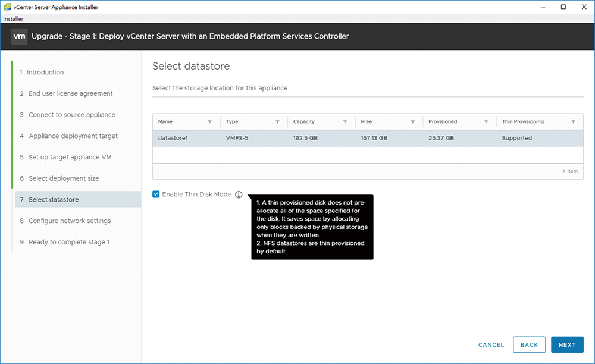Viewport: 595px width, 364px height.
Task: Open the filter for the Thin Provisioning column
Action: pyautogui.click(x=573, y=122)
